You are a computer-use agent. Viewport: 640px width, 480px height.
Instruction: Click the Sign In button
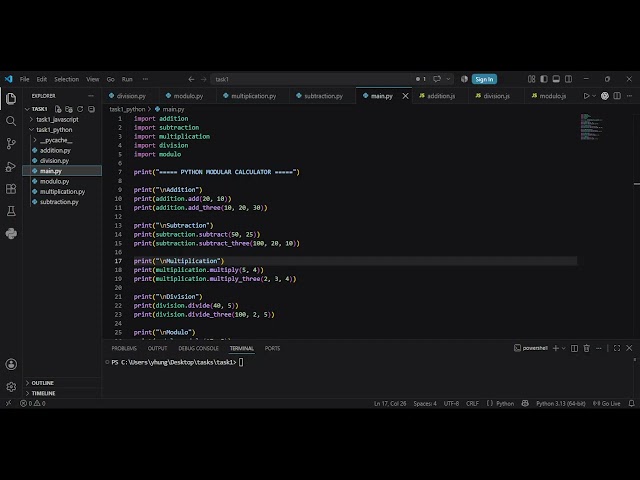(484, 79)
